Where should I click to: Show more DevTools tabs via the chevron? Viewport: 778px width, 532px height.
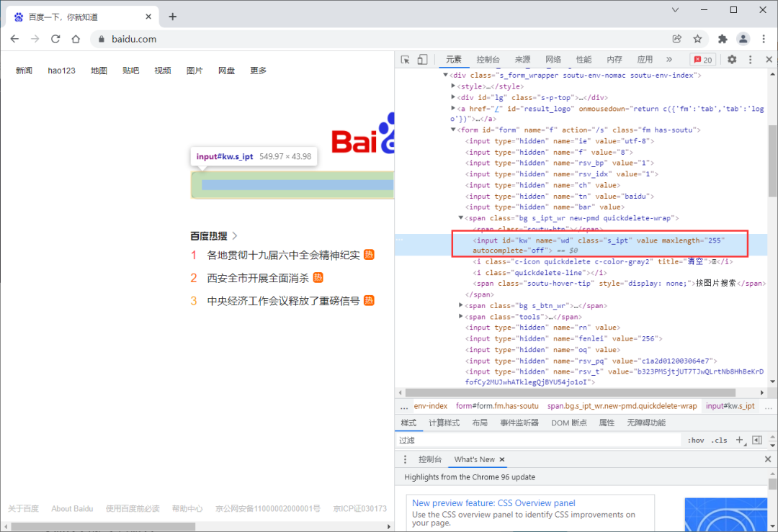tap(669, 60)
